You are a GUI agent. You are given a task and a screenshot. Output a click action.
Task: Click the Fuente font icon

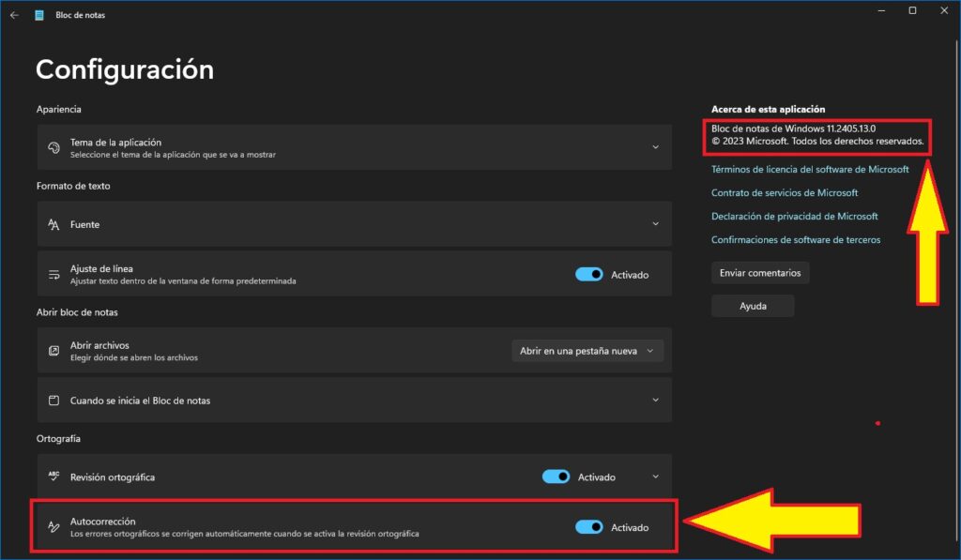coord(53,224)
